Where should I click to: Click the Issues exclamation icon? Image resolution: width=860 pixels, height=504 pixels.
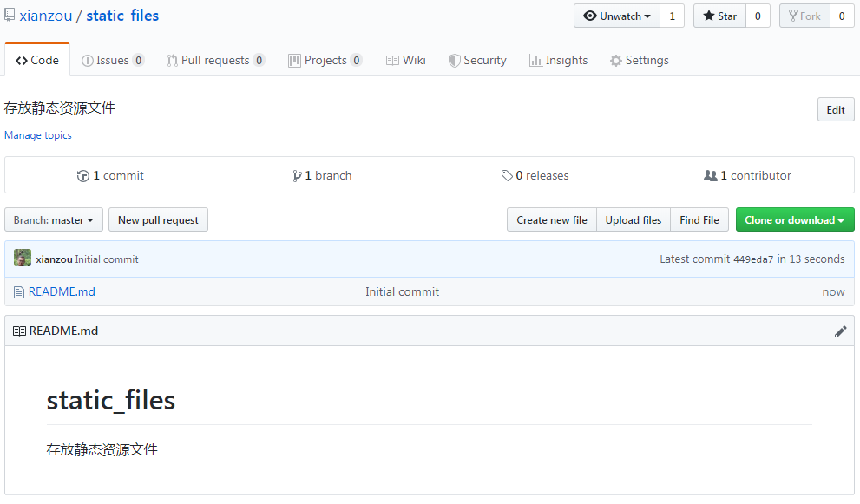click(87, 61)
